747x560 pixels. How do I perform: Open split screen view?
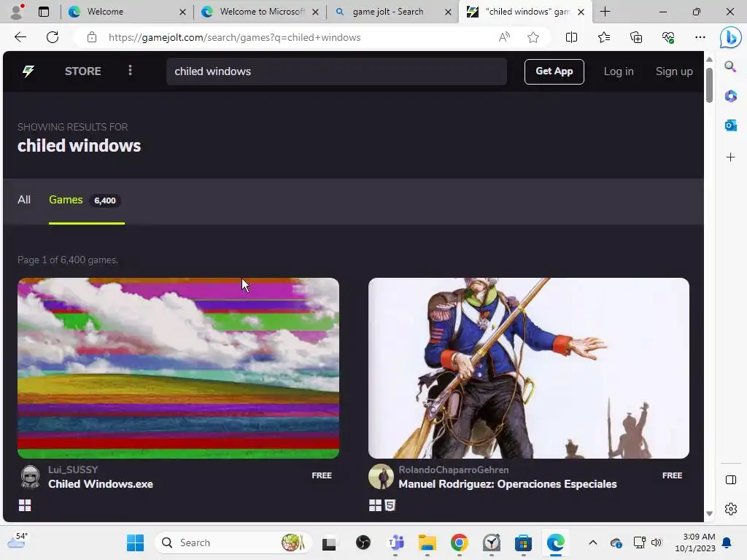pyautogui.click(x=571, y=37)
